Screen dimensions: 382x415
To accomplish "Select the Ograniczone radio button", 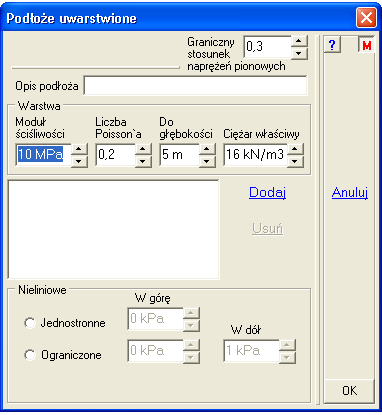I will click(30, 355).
